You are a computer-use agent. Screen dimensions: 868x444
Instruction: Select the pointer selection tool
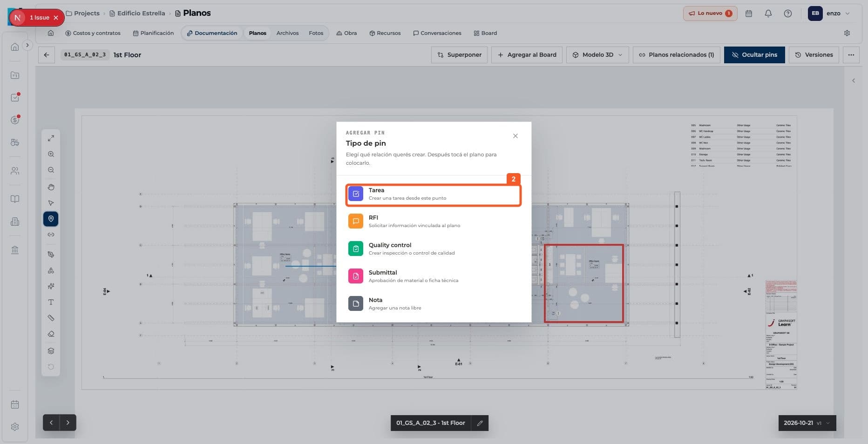pyautogui.click(x=51, y=203)
